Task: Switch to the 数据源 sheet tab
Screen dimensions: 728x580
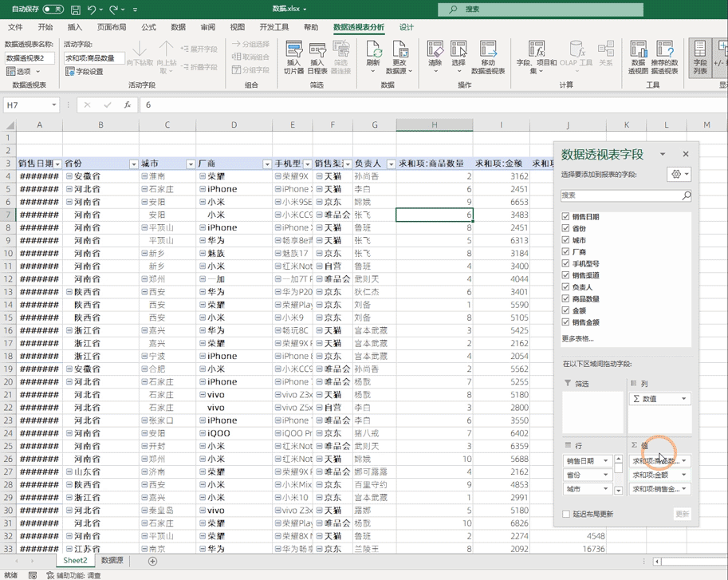Action: point(112,561)
